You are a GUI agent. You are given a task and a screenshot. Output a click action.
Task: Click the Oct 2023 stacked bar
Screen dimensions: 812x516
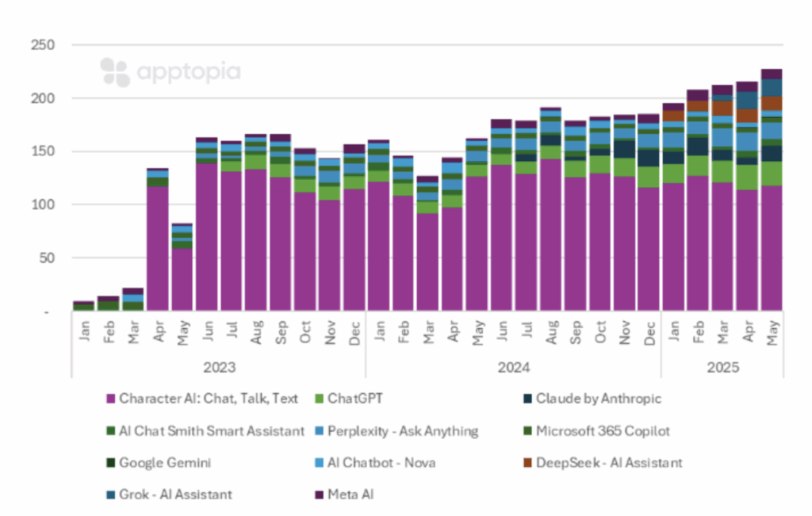point(305,229)
